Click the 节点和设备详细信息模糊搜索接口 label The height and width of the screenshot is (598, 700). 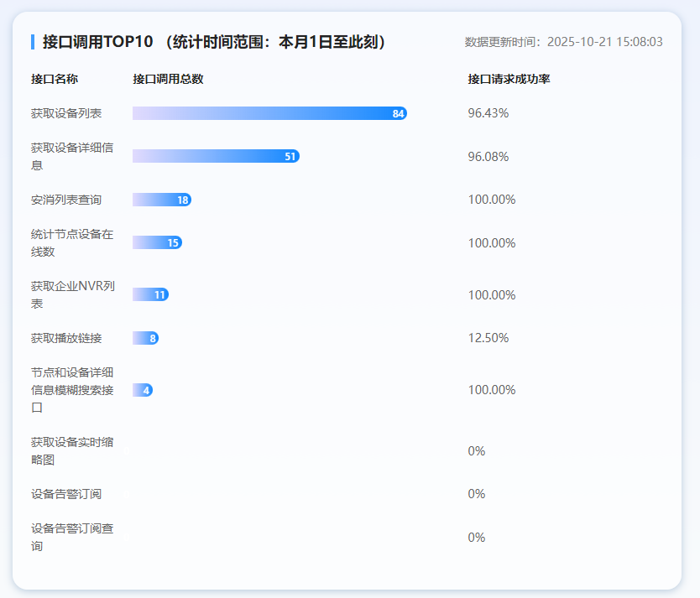point(72,390)
